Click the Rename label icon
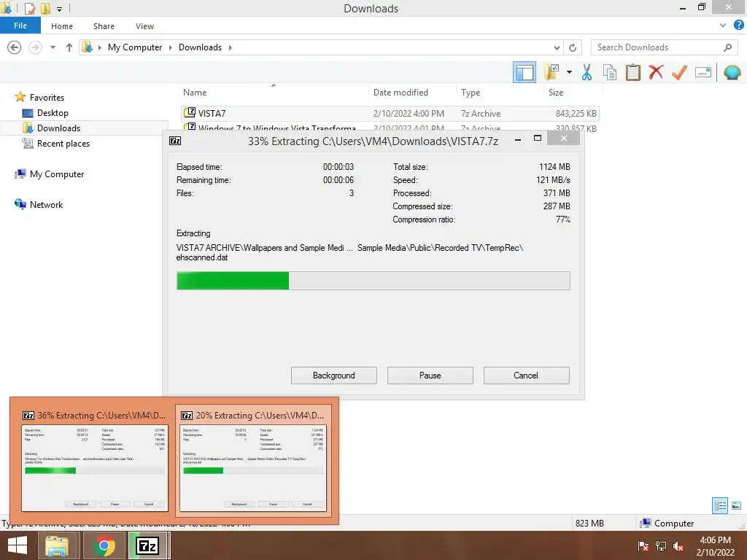Screen dimensions: 747x560 point(703,72)
